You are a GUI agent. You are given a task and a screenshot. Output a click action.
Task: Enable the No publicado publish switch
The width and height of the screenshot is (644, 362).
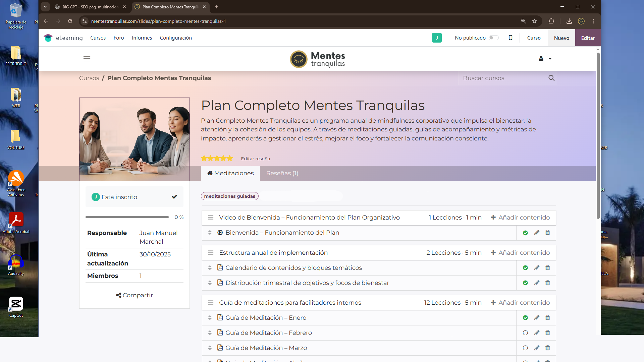pos(493,38)
